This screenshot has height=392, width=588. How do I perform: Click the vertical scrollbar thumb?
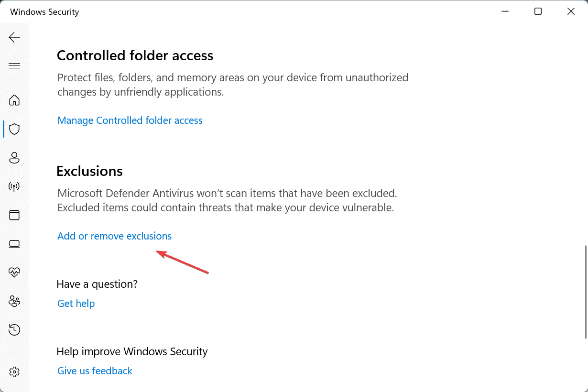pos(585,293)
